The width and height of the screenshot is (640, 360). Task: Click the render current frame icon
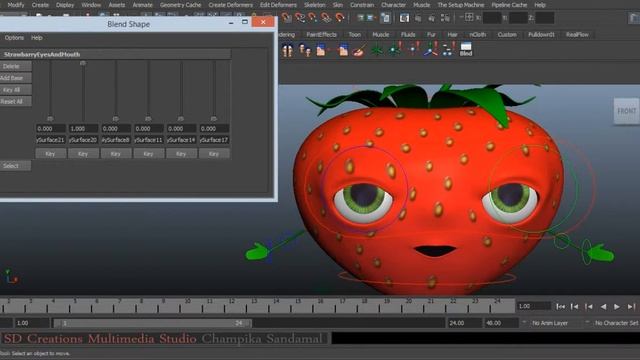pyautogui.click(x=404, y=18)
